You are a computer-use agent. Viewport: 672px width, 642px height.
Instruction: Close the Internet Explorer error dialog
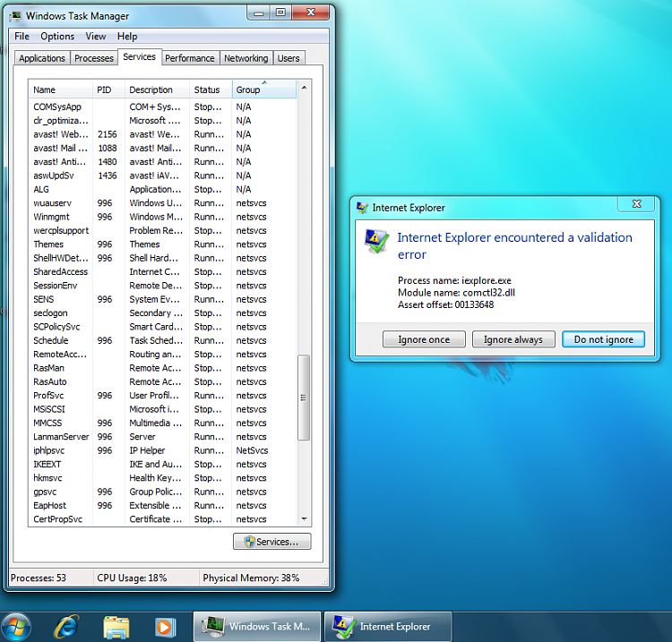[x=636, y=204]
